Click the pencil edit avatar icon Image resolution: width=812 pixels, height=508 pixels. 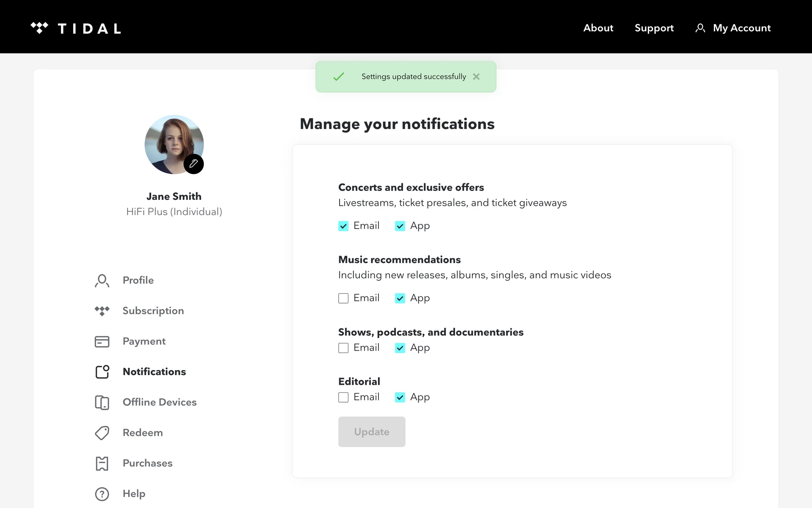(x=194, y=164)
